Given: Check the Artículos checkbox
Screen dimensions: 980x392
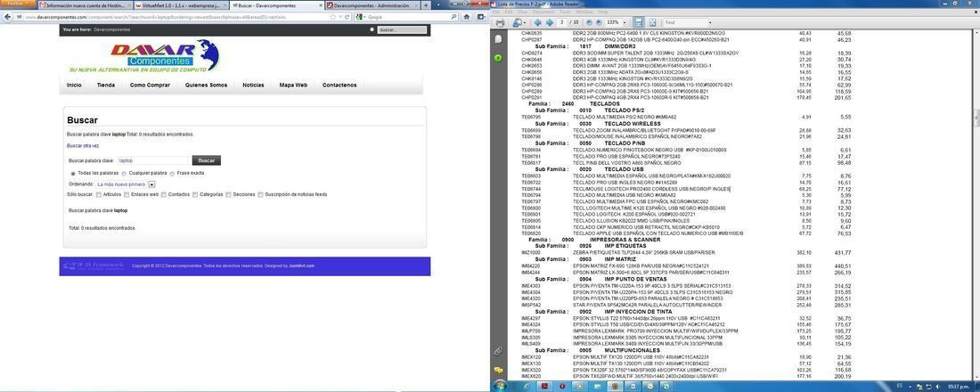Looking at the screenshot, I should 100,194.
